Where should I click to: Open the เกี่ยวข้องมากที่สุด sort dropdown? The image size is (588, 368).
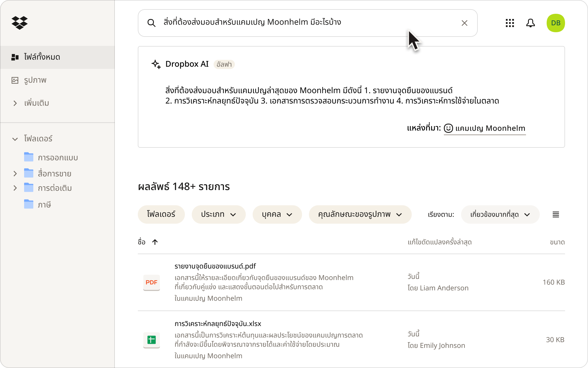tap(500, 214)
